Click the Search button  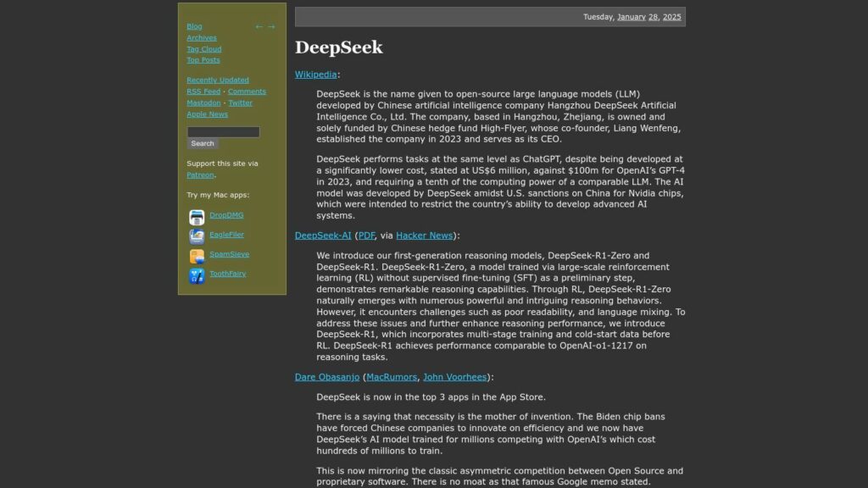pyautogui.click(x=202, y=143)
